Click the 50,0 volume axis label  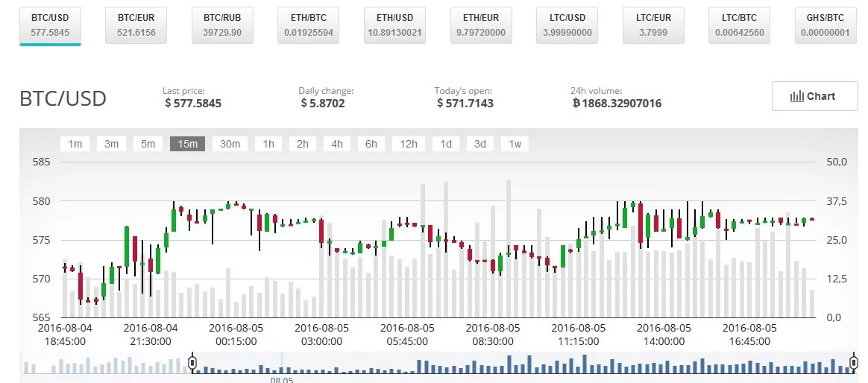[x=837, y=162]
